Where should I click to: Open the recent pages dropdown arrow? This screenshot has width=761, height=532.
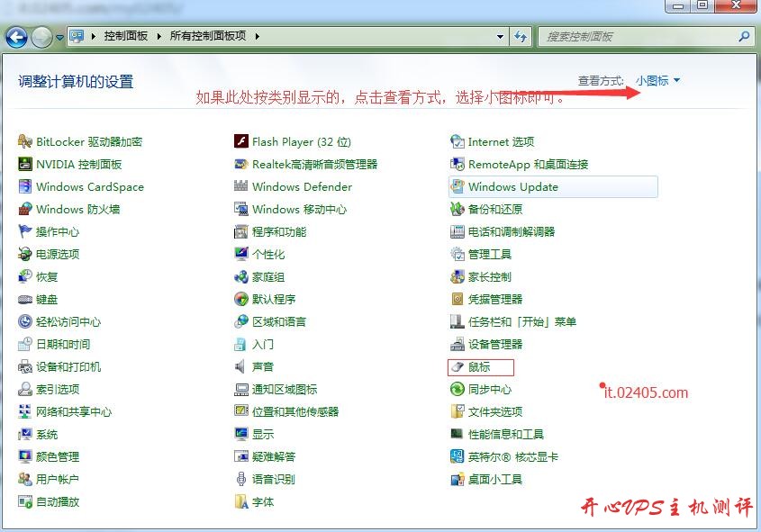(x=59, y=37)
